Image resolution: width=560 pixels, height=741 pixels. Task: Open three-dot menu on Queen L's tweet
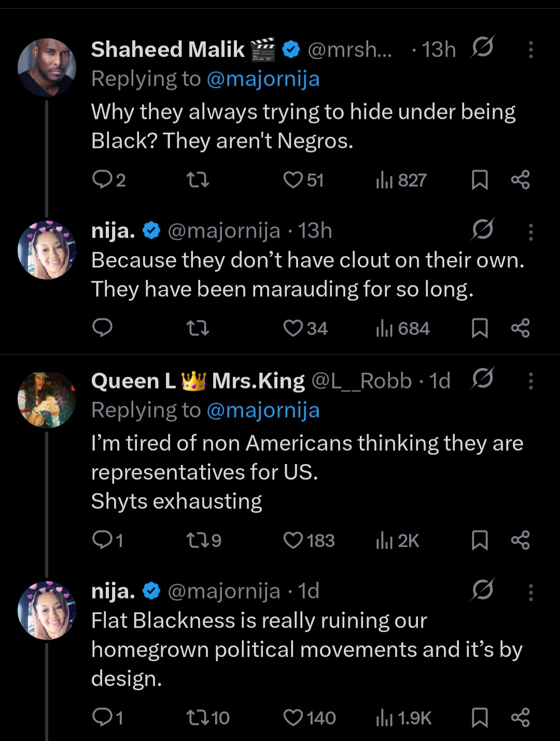click(530, 381)
